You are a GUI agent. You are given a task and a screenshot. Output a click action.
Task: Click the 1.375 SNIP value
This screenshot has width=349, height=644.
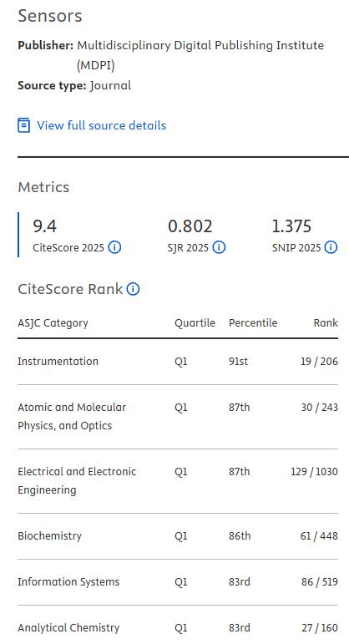point(291,226)
